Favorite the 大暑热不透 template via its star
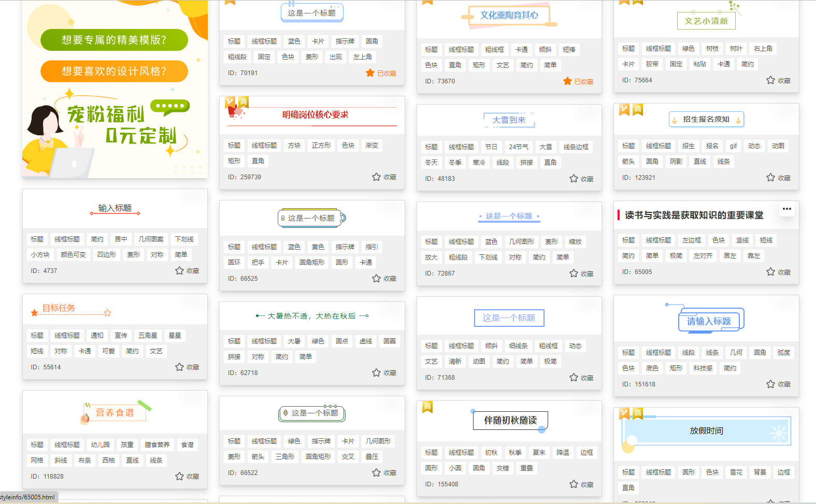The width and height of the screenshot is (816, 504). (x=376, y=373)
